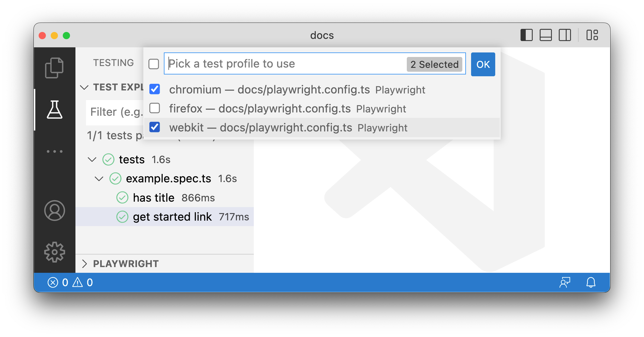Click the 1/1 tests passed summary
The width and height of the screenshot is (644, 337).
(115, 135)
